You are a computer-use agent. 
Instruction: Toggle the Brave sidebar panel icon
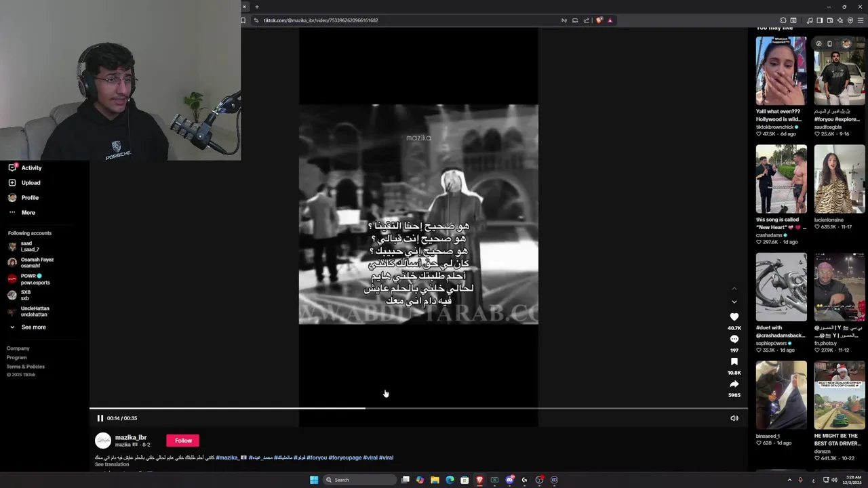point(820,20)
